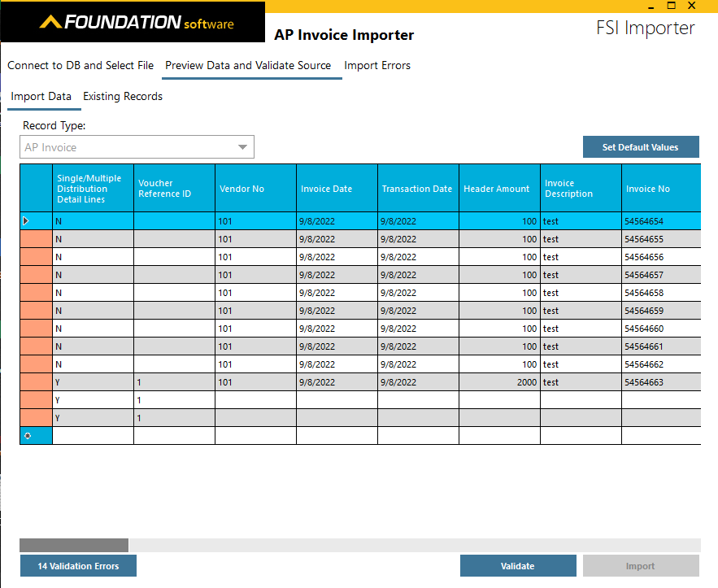Select the Import Data sub-tab
The height and width of the screenshot is (588, 718).
41,96
